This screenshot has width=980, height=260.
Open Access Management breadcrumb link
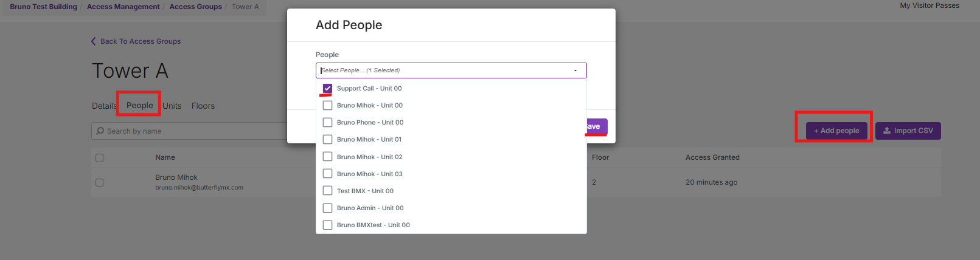(x=123, y=7)
